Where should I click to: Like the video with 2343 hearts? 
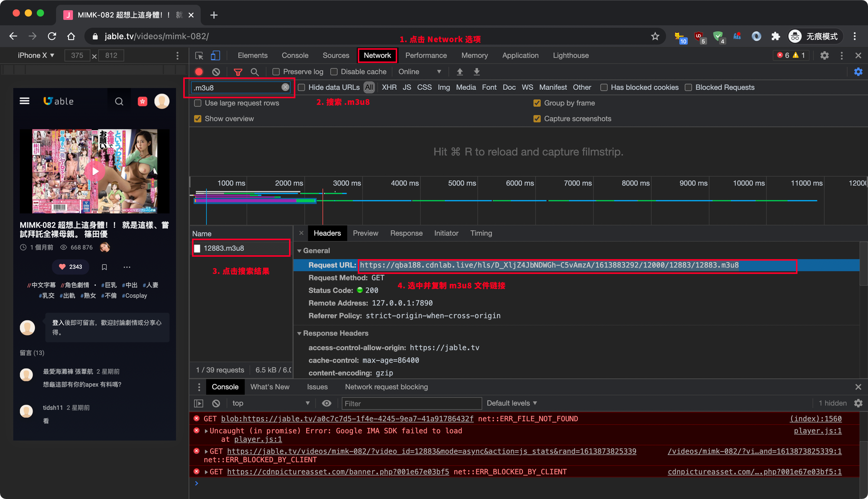pyautogui.click(x=71, y=267)
